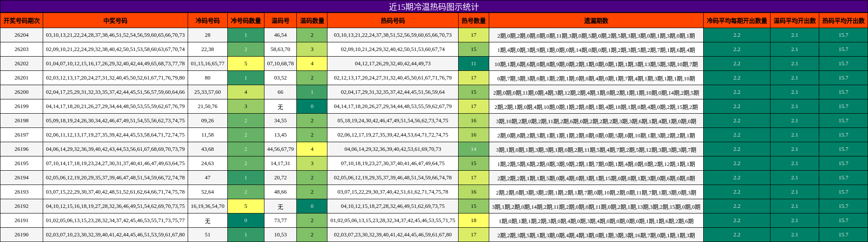Click the 2.1 warm average in row 26195
Screen dimensions: 868x242
click(x=795, y=163)
